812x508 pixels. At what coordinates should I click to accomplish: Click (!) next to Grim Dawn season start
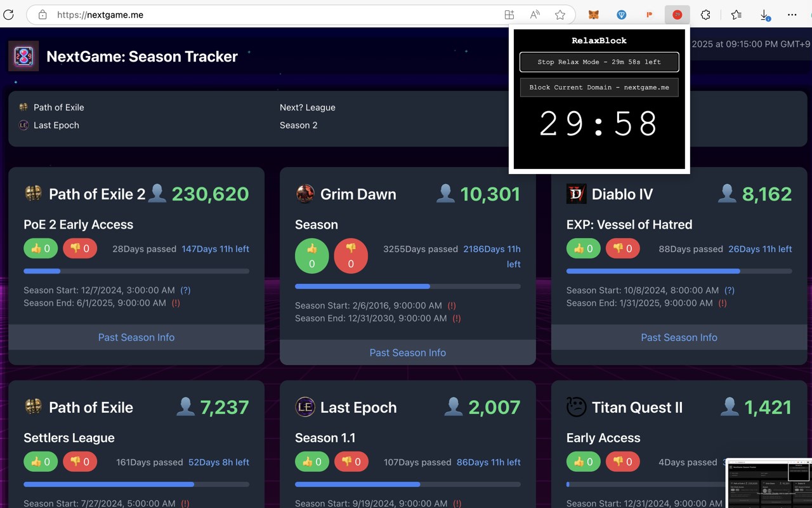(452, 305)
